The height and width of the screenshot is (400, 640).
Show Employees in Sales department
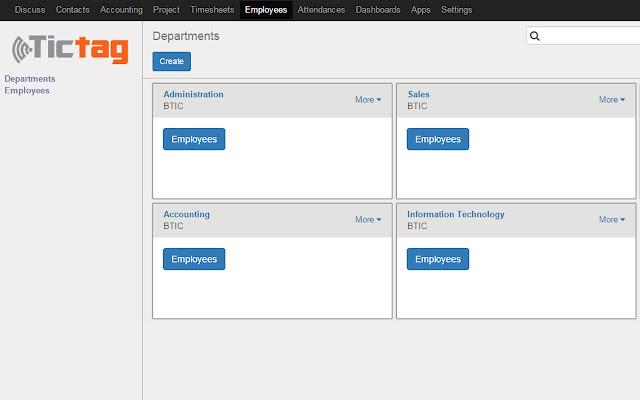(x=438, y=139)
